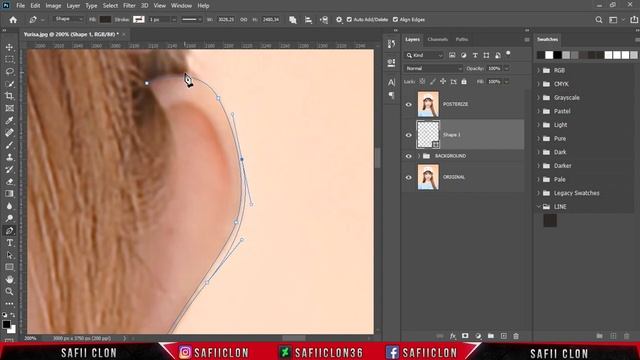Image resolution: width=640 pixels, height=360 pixels.
Task: Click the width W value field
Action: 226,19
